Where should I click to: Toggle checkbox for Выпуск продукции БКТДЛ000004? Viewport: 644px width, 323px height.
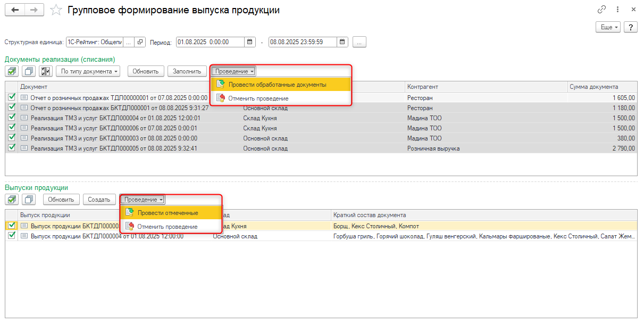[x=12, y=236]
